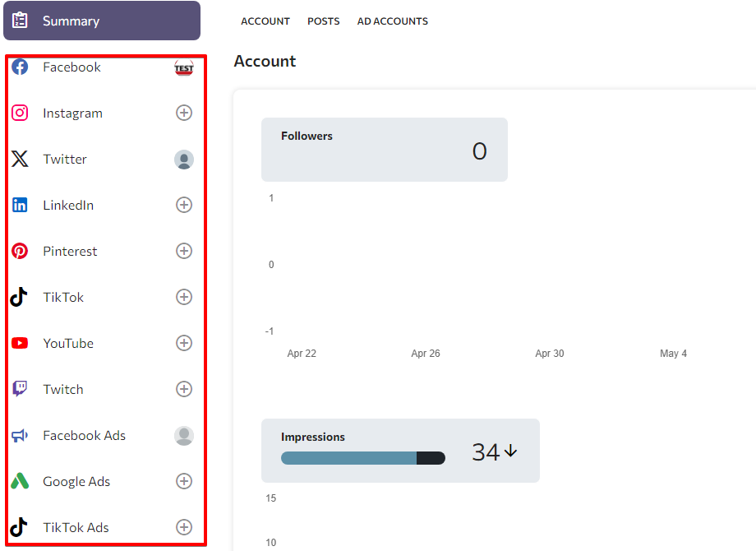Switch to the POSTS tab
The width and height of the screenshot is (756, 551).
[x=324, y=21]
